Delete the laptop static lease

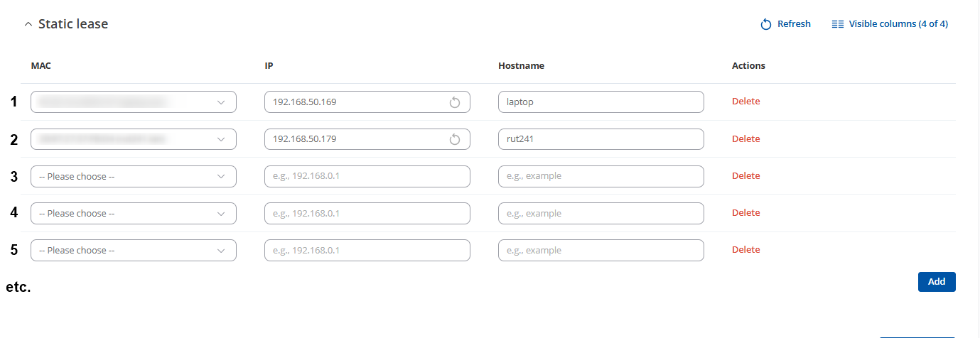tap(745, 102)
